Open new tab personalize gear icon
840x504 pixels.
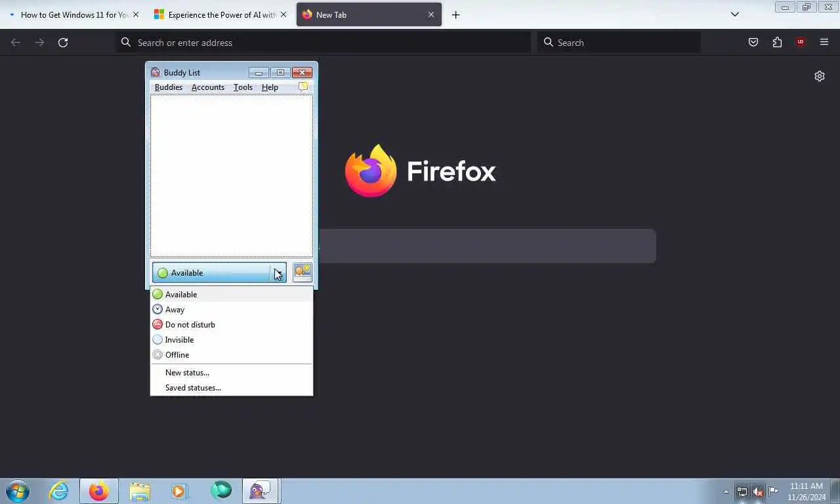coord(820,76)
